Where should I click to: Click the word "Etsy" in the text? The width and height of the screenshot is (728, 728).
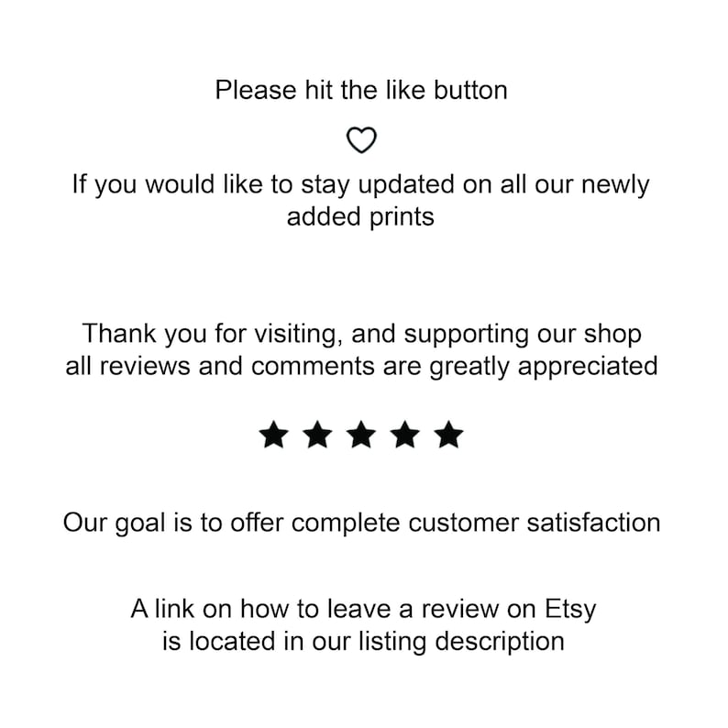click(570, 610)
